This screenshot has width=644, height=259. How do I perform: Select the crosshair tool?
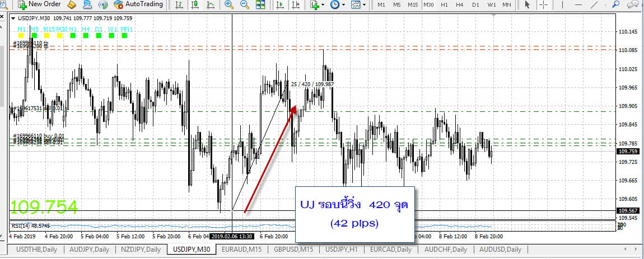(x=543, y=5)
